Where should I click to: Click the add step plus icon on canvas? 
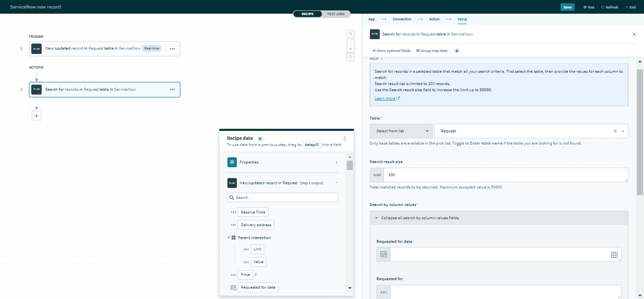(36, 115)
